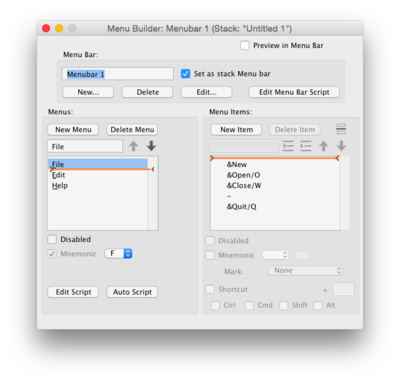Click the menu move-up arrow icon
This screenshot has width=400, height=382.
coord(134,146)
